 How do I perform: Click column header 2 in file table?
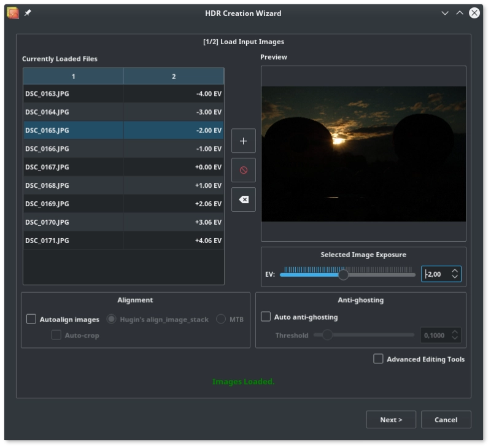click(174, 76)
